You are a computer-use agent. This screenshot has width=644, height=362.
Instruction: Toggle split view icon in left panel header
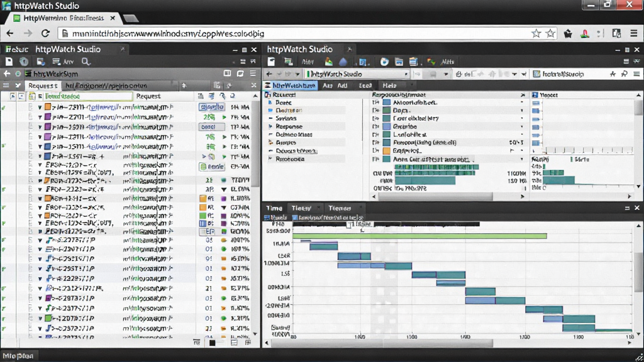coord(227,74)
